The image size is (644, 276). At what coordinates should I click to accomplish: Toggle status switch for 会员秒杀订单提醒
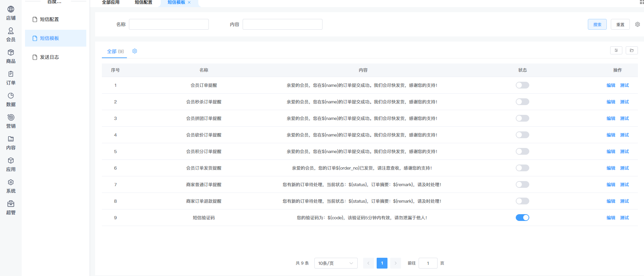[x=523, y=102]
